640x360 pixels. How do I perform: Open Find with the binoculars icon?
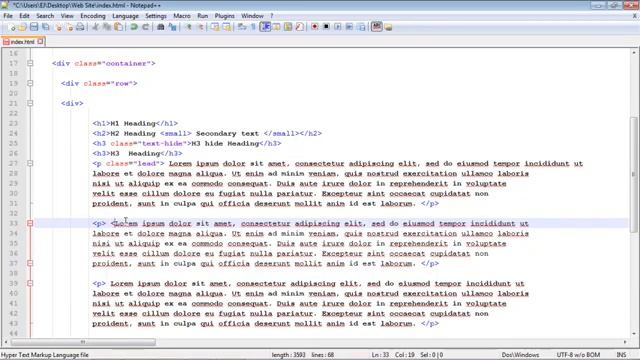point(160,27)
